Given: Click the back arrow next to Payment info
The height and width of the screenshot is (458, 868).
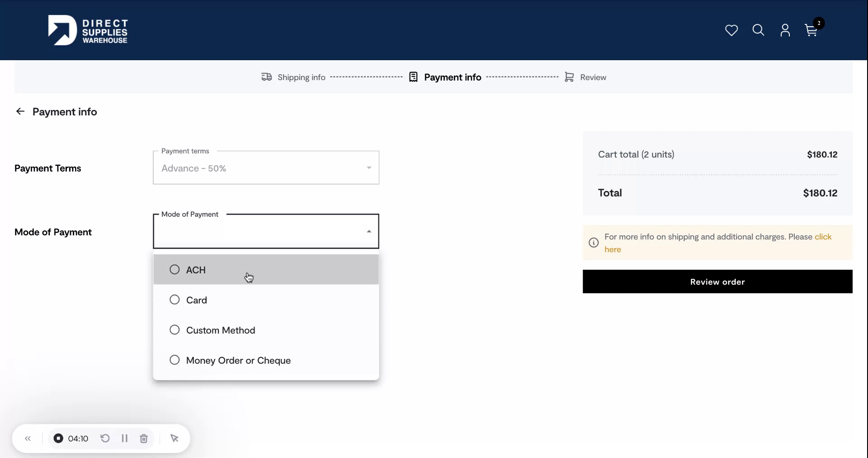Looking at the screenshot, I should click(x=20, y=111).
